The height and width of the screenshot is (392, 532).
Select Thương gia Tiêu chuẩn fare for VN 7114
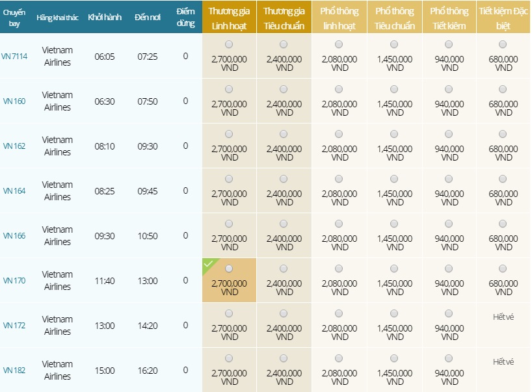coord(284,44)
